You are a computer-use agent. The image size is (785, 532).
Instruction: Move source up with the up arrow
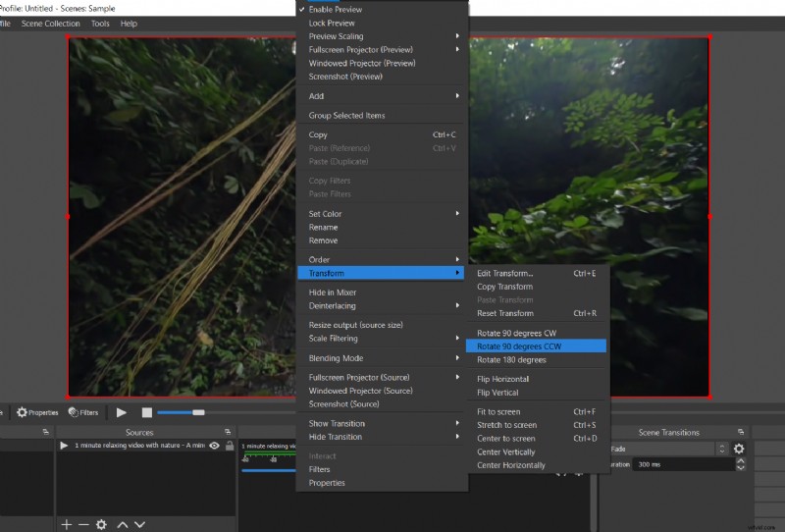pos(123,524)
